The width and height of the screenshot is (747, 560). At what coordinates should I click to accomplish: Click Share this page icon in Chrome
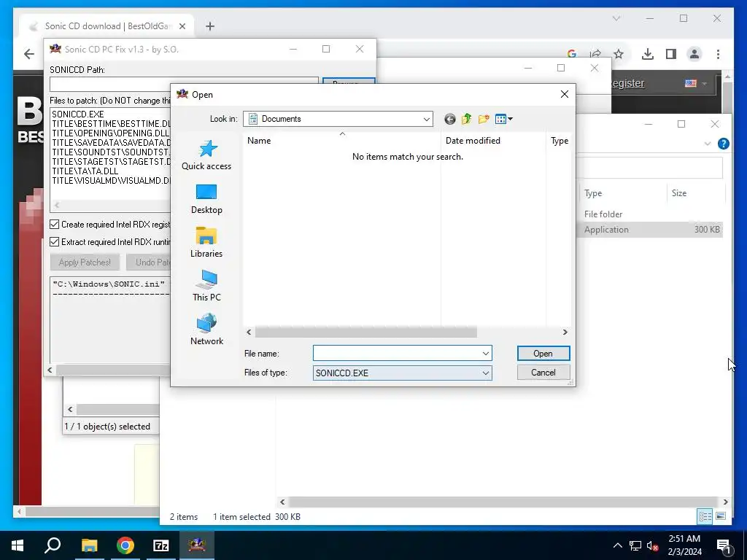[x=595, y=54]
